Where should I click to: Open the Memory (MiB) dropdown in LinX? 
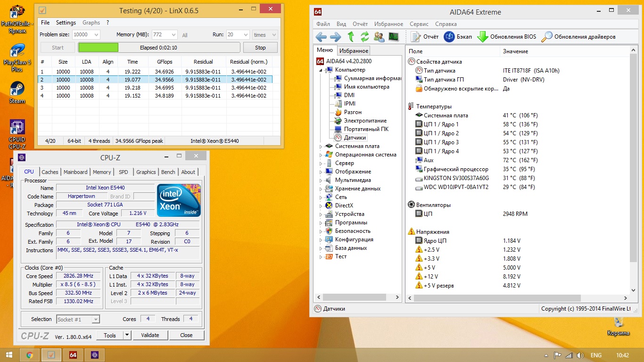[173, 34]
